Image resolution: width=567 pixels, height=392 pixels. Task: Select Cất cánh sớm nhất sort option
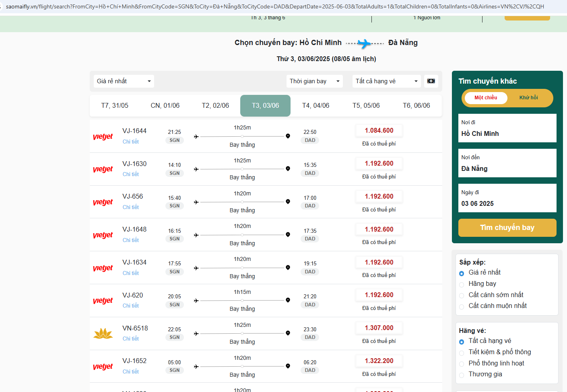(462, 296)
